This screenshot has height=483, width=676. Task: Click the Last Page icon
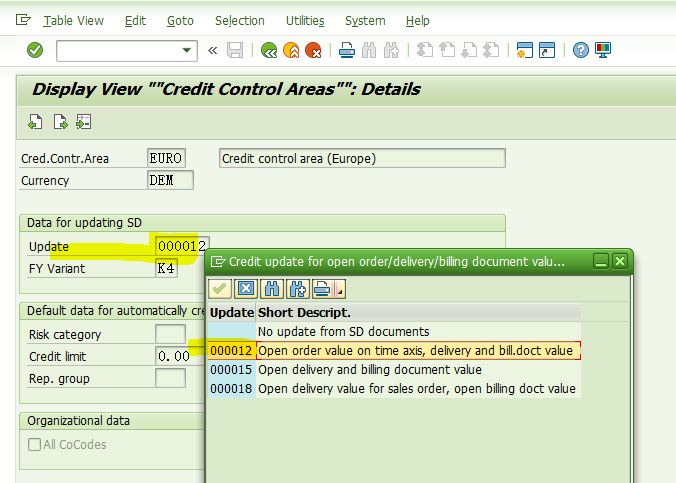tap(491, 50)
